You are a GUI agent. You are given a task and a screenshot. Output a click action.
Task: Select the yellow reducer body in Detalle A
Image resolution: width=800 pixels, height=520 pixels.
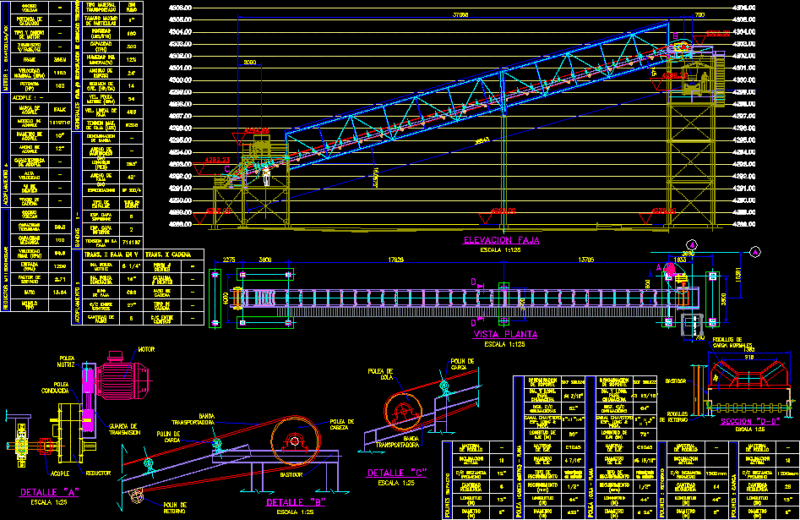pos(70,432)
